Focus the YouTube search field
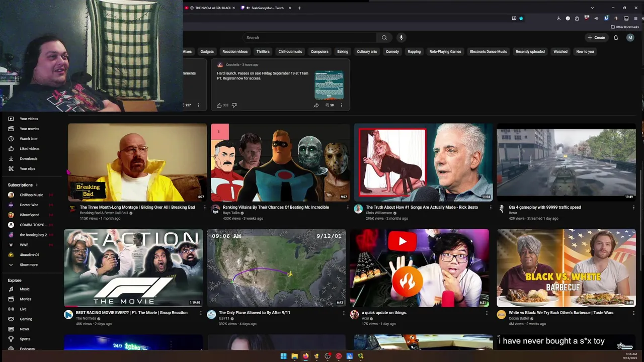 [x=309, y=38]
